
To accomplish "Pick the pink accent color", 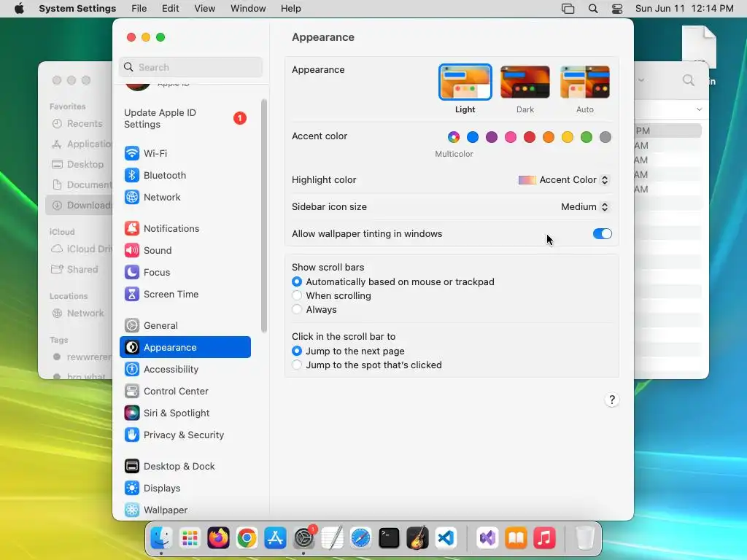I will pos(511,137).
